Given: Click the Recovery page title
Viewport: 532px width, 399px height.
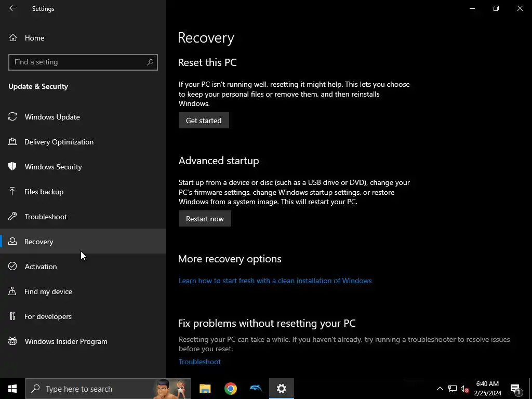Looking at the screenshot, I should coord(206,37).
